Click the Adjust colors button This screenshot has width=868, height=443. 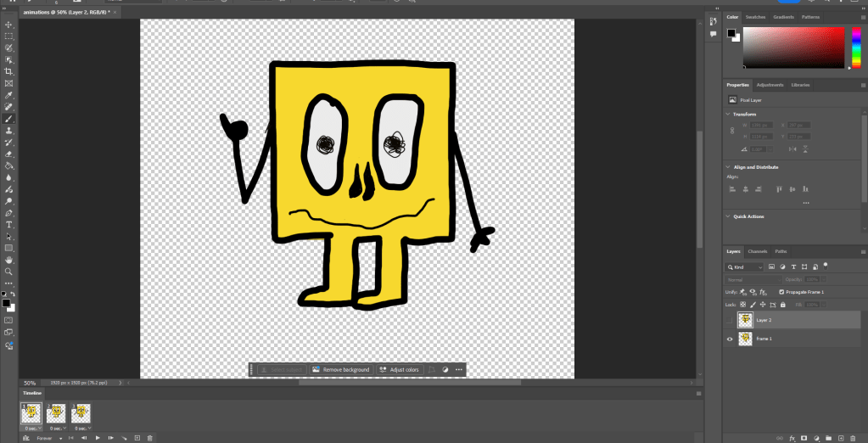(x=399, y=370)
